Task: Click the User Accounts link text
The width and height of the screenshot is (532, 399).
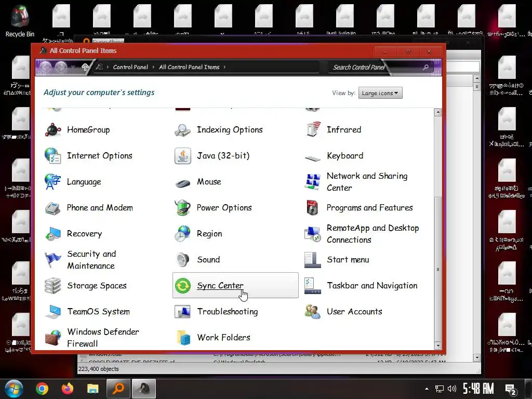Action: pos(354,312)
